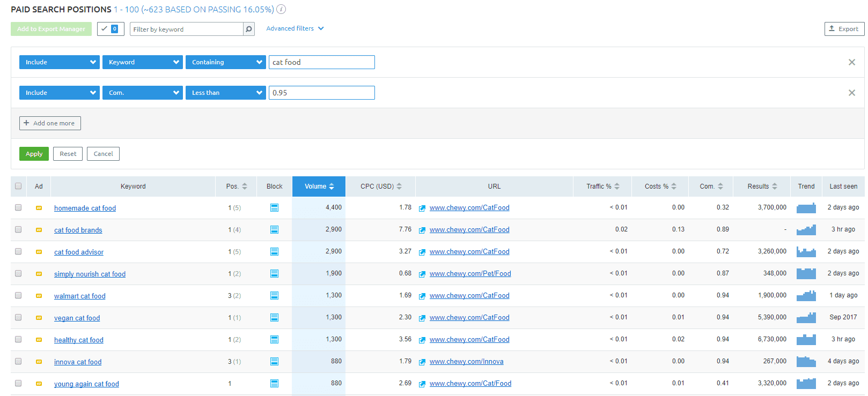Reset the advanced filters
Image resolution: width=868 pixels, height=396 pixels.
68,154
